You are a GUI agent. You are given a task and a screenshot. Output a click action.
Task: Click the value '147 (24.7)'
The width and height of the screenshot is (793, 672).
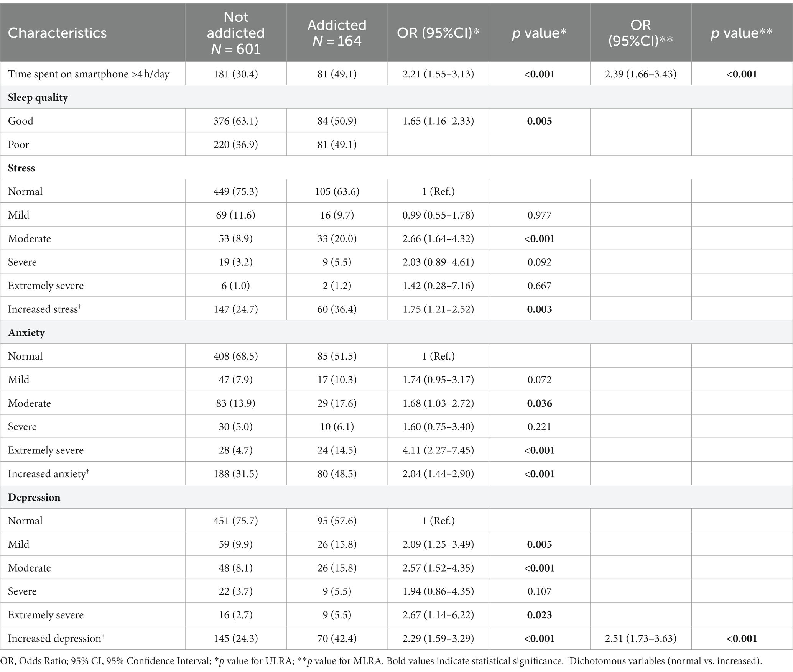(235, 309)
